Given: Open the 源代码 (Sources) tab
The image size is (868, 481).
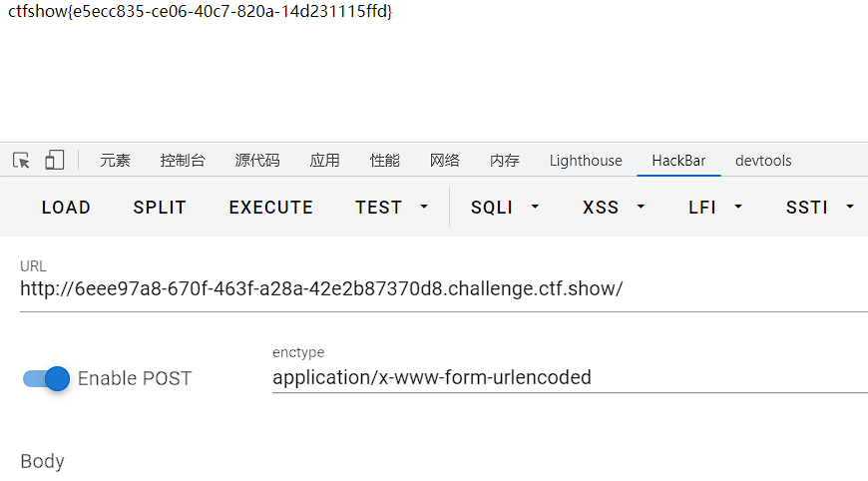Looking at the screenshot, I should coord(257,161).
